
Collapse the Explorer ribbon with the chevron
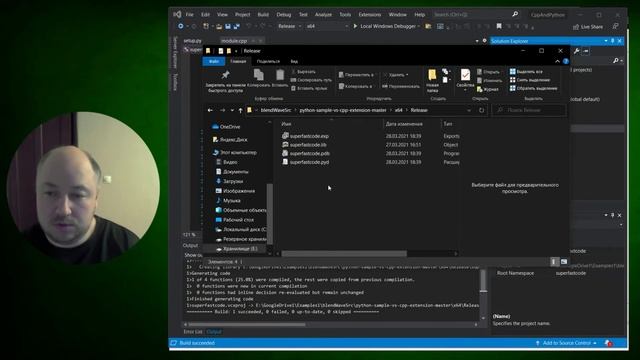coord(557,61)
